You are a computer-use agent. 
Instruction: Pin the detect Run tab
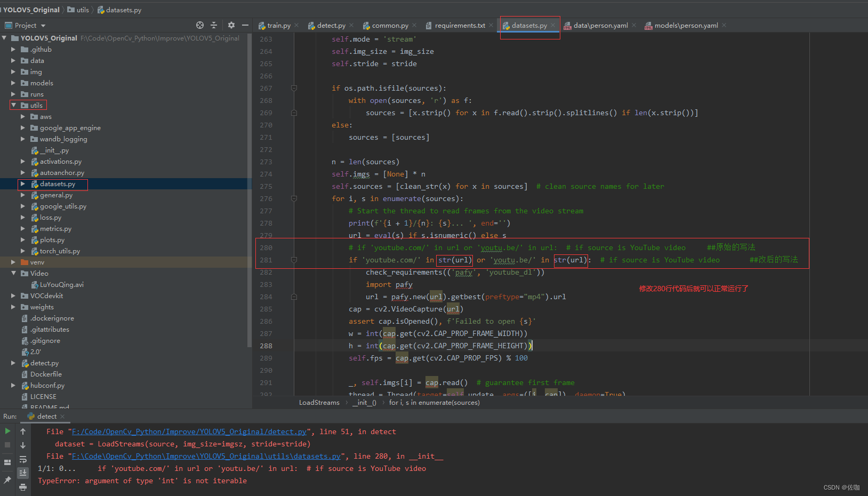(7, 480)
